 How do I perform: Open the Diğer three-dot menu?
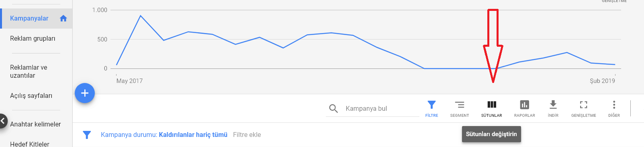(614, 105)
